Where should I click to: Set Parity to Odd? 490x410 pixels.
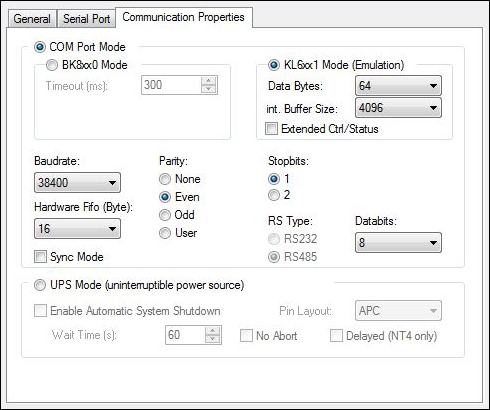(x=165, y=215)
